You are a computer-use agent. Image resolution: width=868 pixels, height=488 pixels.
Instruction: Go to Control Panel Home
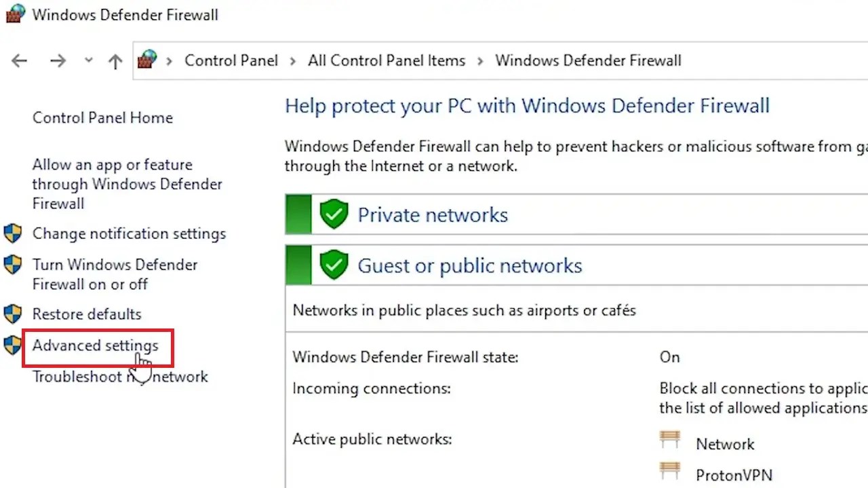[102, 117]
